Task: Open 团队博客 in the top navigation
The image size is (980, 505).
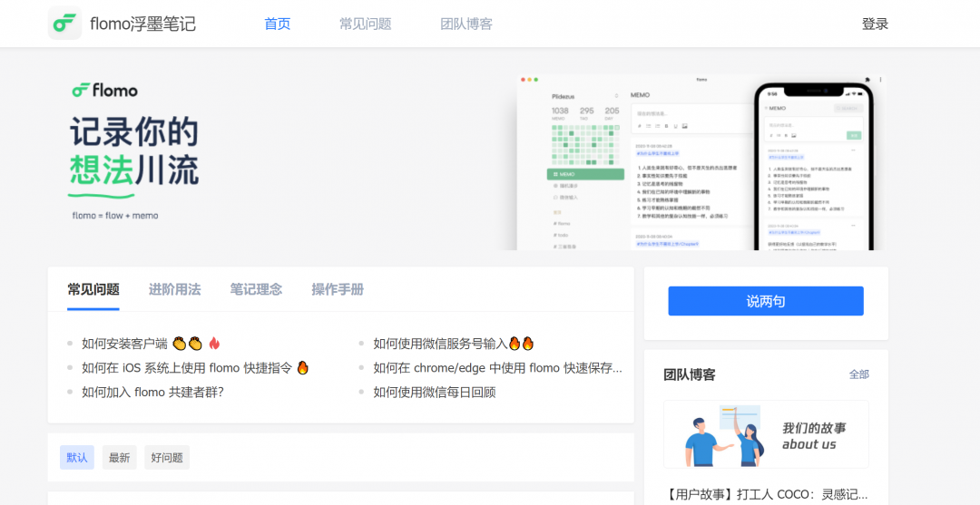Action: pyautogui.click(x=466, y=24)
